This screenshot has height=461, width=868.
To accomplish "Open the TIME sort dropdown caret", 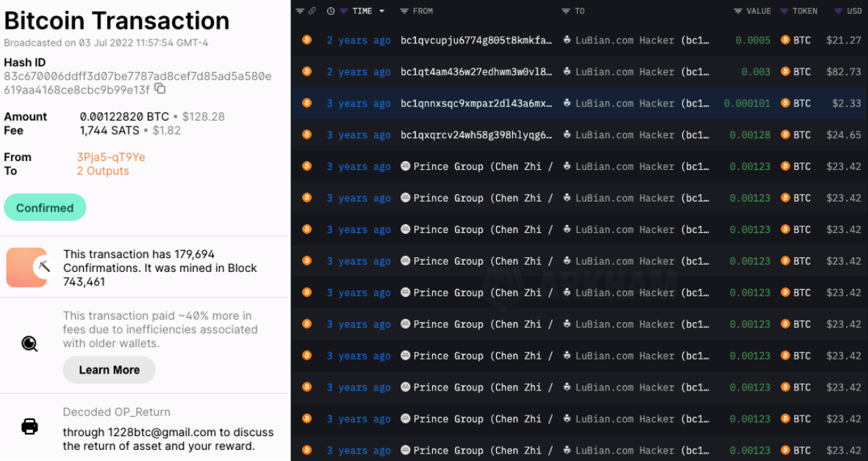I will click(381, 11).
